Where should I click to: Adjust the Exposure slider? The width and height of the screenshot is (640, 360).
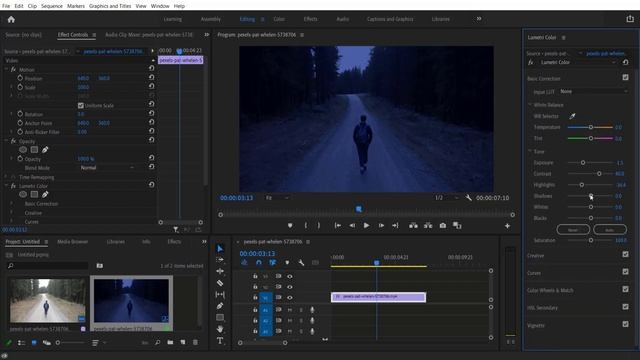[x=590, y=162]
